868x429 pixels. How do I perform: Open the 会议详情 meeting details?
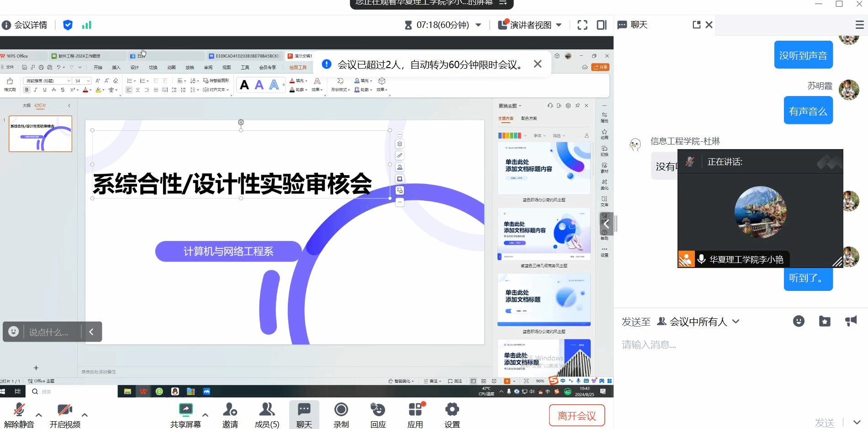point(25,25)
